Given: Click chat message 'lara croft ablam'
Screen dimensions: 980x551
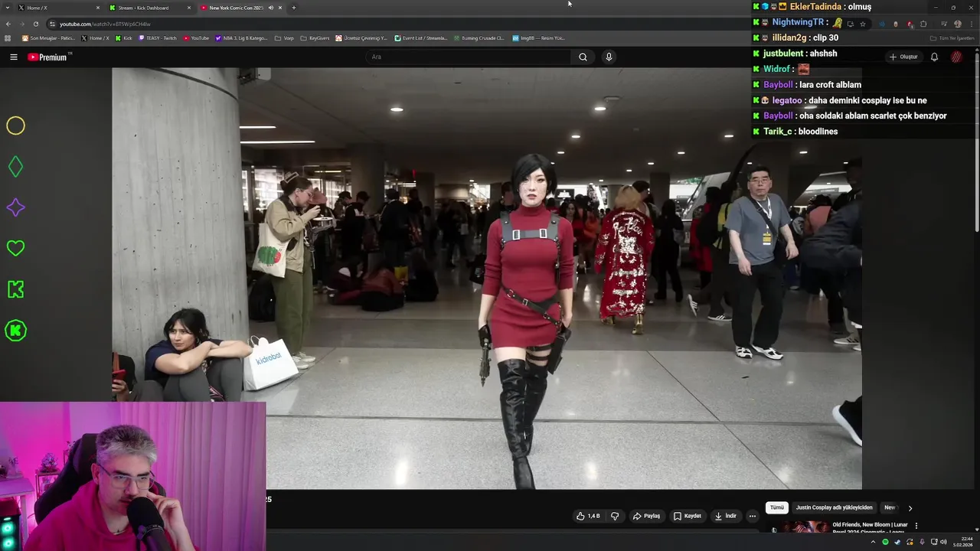Looking at the screenshot, I should [830, 85].
